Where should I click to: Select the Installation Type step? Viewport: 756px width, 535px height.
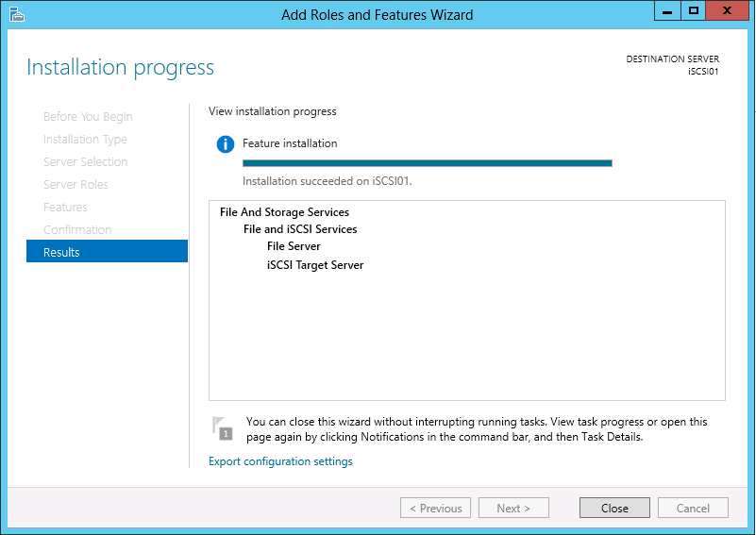(x=85, y=140)
